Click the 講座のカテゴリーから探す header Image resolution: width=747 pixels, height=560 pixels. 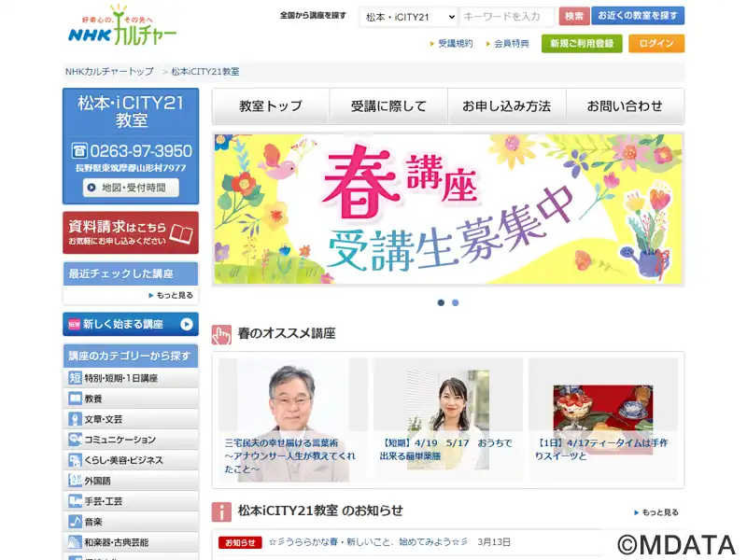click(x=131, y=356)
